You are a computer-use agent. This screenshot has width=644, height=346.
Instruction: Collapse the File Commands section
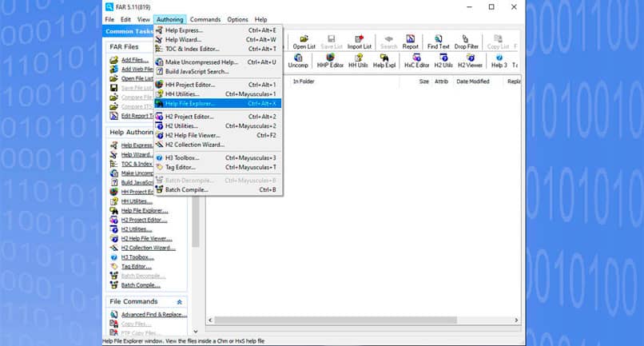[x=180, y=302]
